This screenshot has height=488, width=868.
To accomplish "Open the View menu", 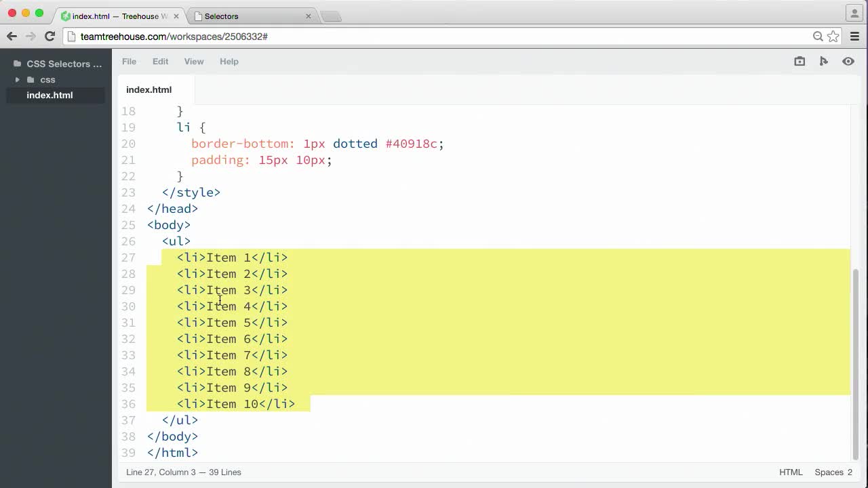I will 194,62.
